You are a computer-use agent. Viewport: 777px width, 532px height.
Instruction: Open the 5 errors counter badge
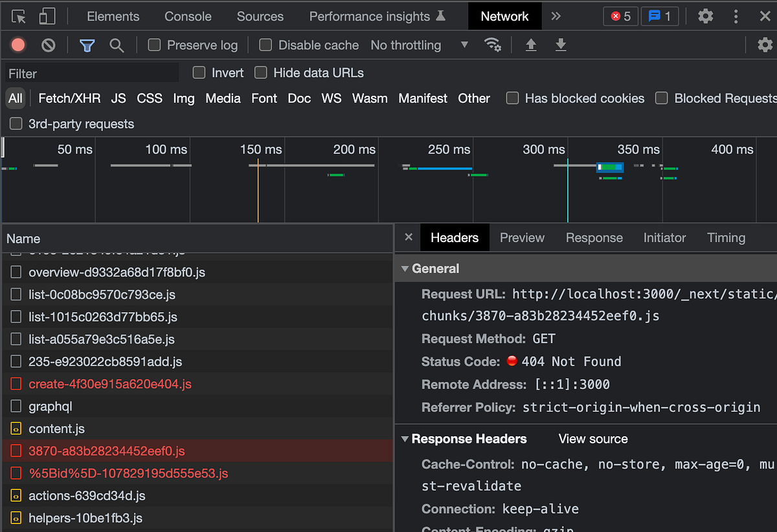pos(620,16)
